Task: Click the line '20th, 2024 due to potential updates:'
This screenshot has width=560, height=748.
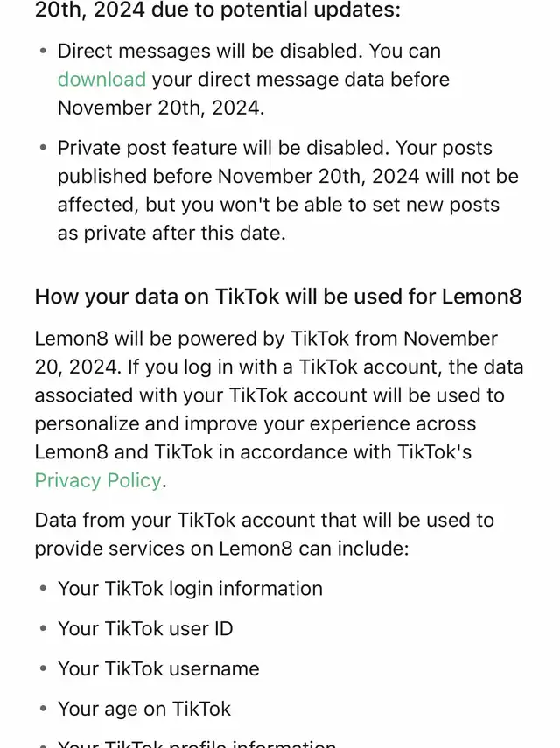Action: click(217, 10)
